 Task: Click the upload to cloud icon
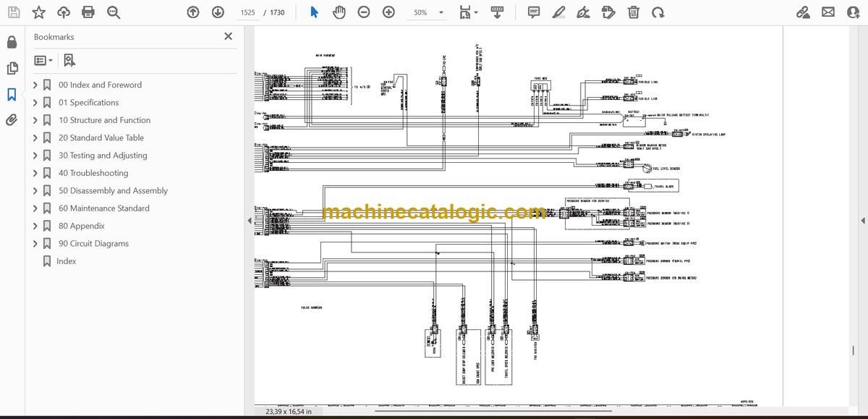(64, 12)
